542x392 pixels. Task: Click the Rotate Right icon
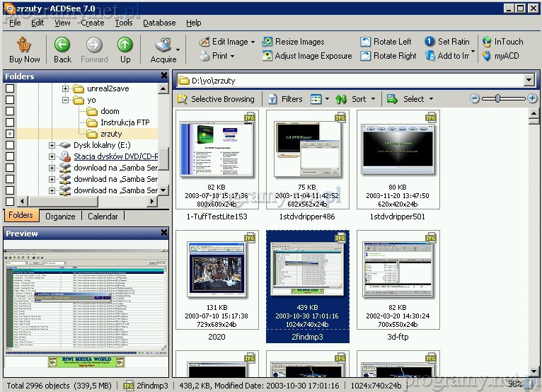[x=366, y=56]
